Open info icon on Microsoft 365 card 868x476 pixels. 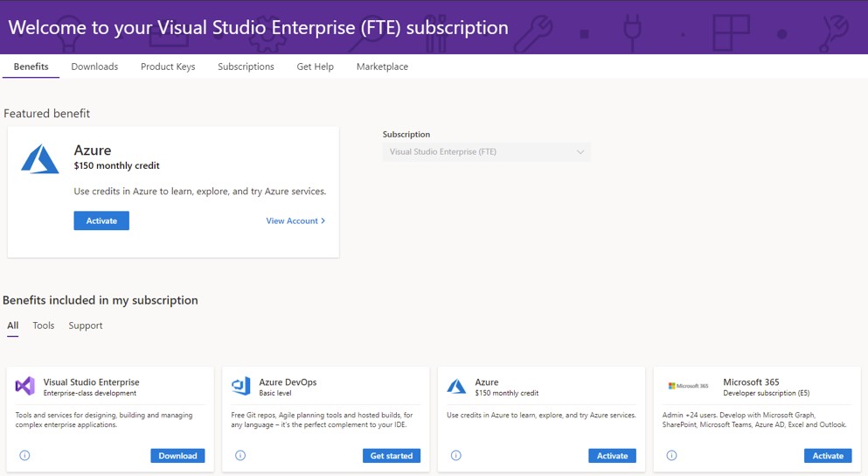pyautogui.click(x=671, y=456)
